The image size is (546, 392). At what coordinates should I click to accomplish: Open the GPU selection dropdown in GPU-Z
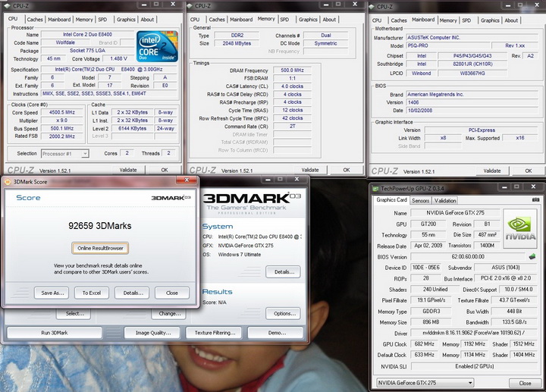(425, 383)
